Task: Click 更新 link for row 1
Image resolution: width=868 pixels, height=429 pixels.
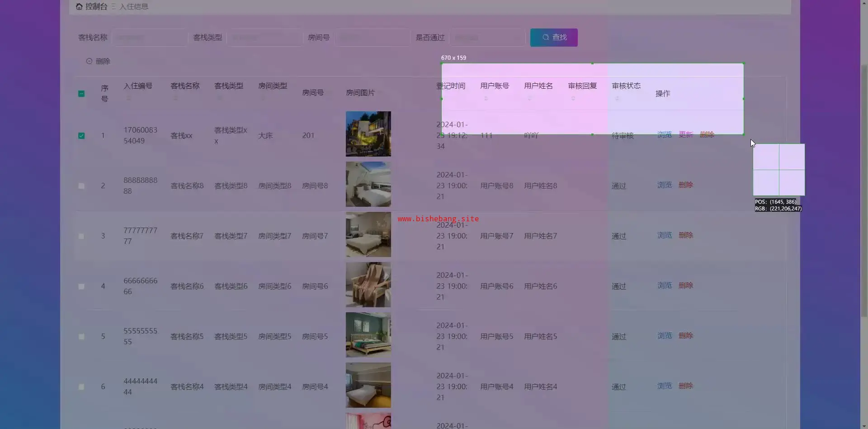Action: click(685, 135)
